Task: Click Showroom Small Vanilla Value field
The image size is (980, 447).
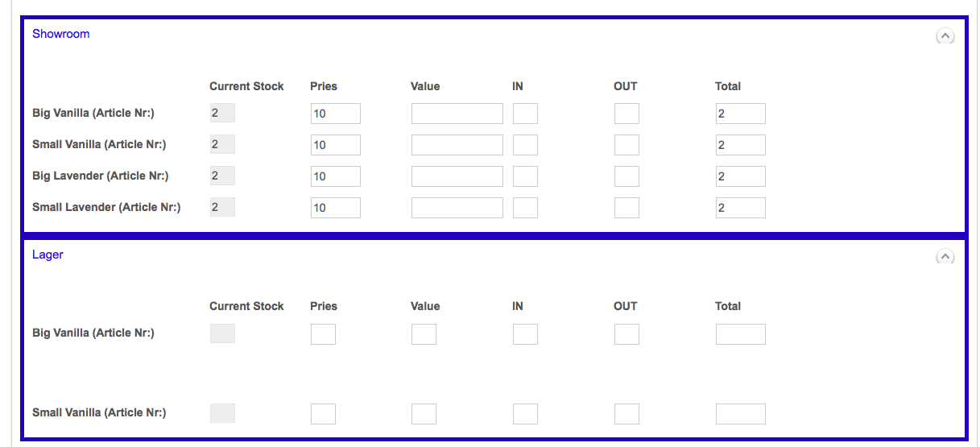Action: 457,145
